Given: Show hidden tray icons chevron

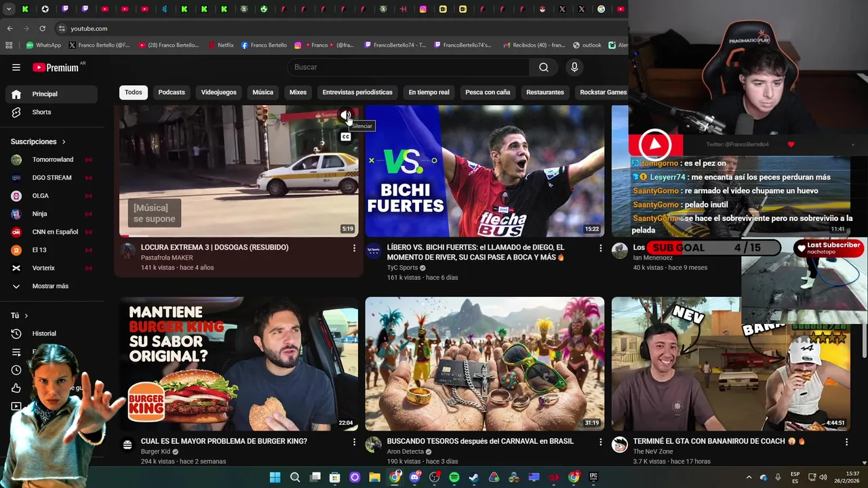Looking at the screenshot, I should pyautogui.click(x=749, y=477).
